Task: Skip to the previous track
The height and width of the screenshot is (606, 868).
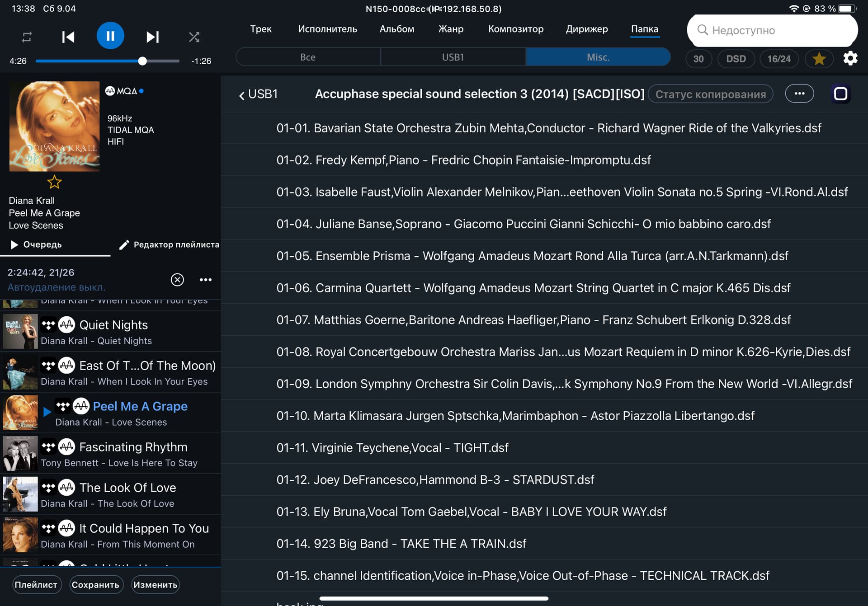Action: pyautogui.click(x=68, y=37)
